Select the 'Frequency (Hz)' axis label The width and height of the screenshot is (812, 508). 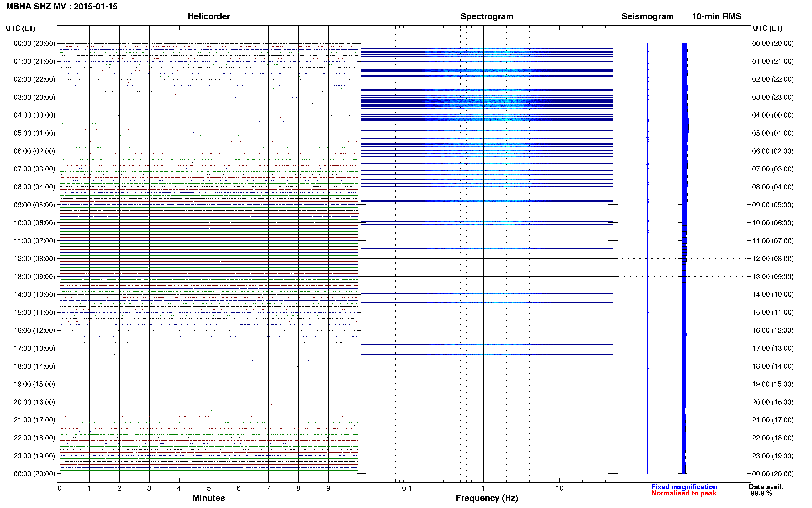487,498
